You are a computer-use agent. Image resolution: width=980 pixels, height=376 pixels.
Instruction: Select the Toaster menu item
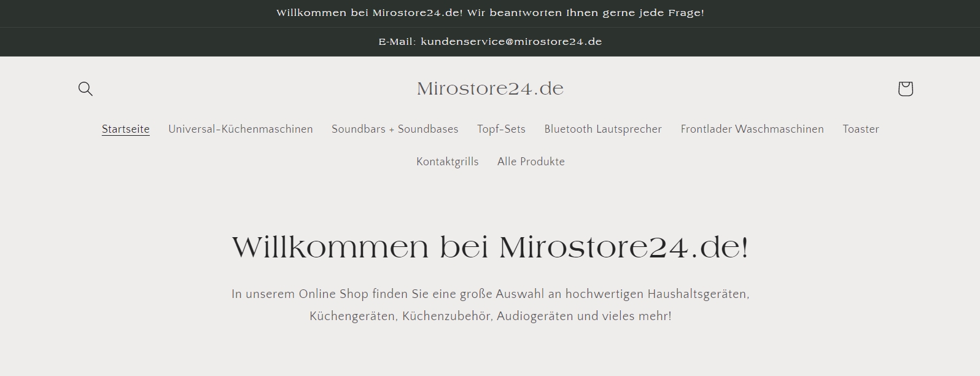861,129
